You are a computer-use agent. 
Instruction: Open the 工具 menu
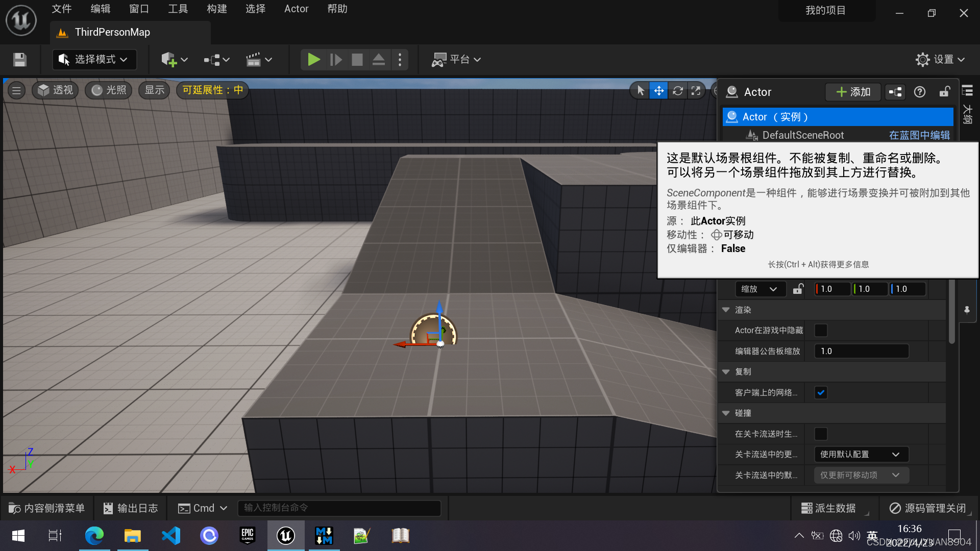tap(178, 9)
